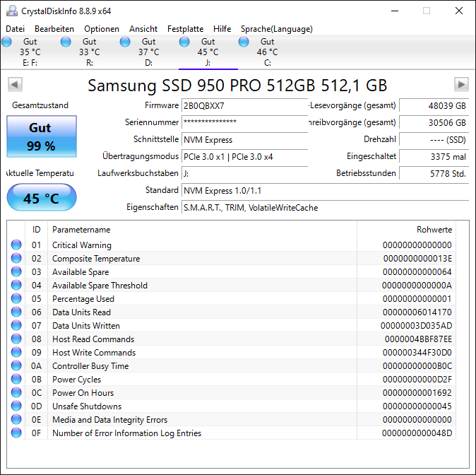Click status icon for Unsafe Shutdowns row

tap(16, 406)
